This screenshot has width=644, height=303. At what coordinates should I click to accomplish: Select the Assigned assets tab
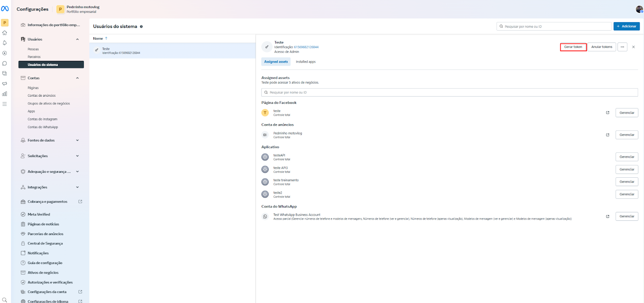tap(276, 62)
